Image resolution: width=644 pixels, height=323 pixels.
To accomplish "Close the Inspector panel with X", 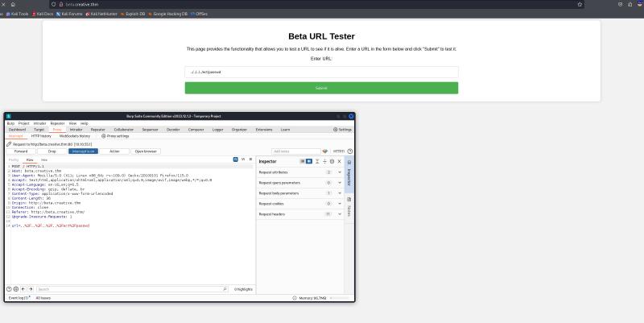I will click(x=339, y=161).
